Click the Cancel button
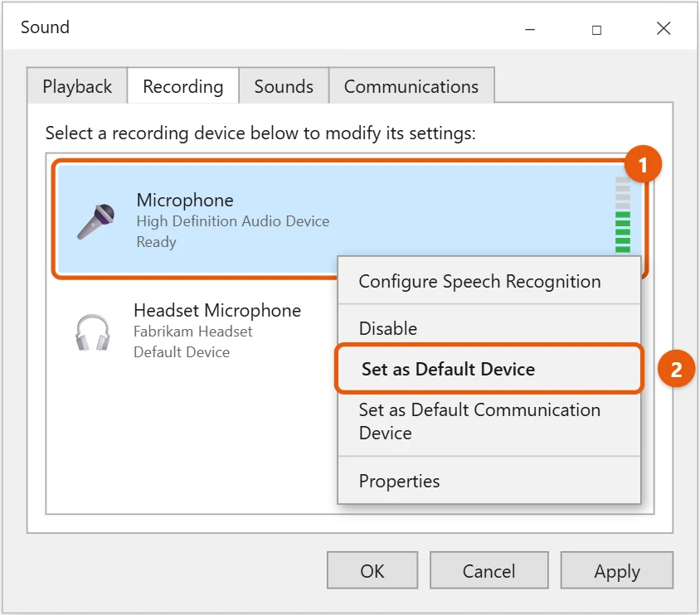Screen dimensions: 700x615 [489, 570]
